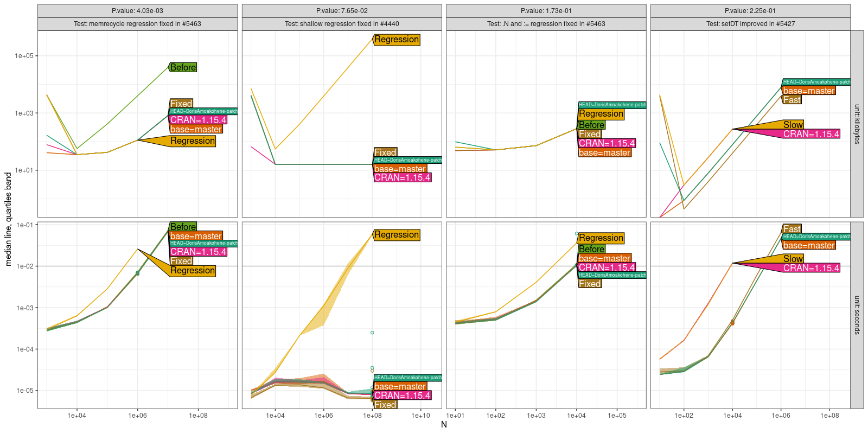Select 'Before' label in .N kilobytes panel
This screenshot has height=434, width=868.
(x=591, y=125)
